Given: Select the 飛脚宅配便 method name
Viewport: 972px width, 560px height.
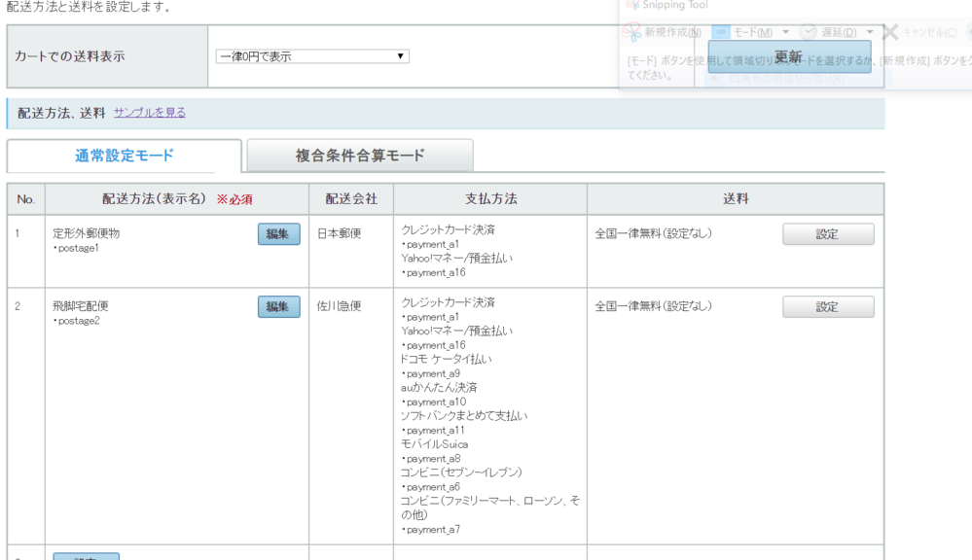Looking at the screenshot, I should pyautogui.click(x=81, y=306).
